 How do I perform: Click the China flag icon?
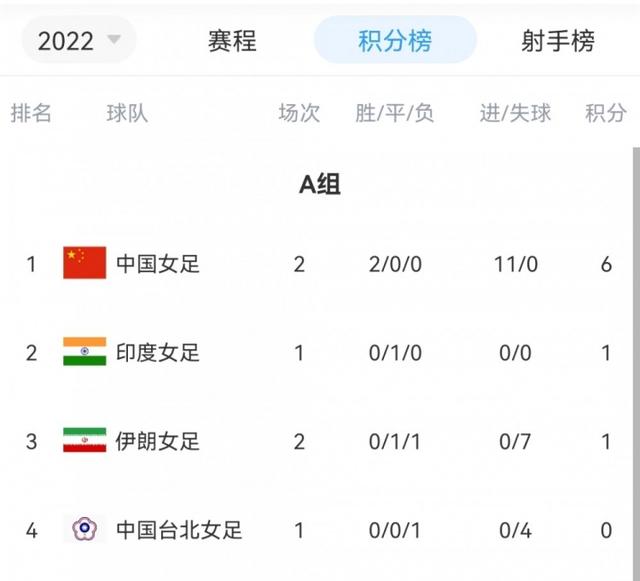tap(84, 263)
